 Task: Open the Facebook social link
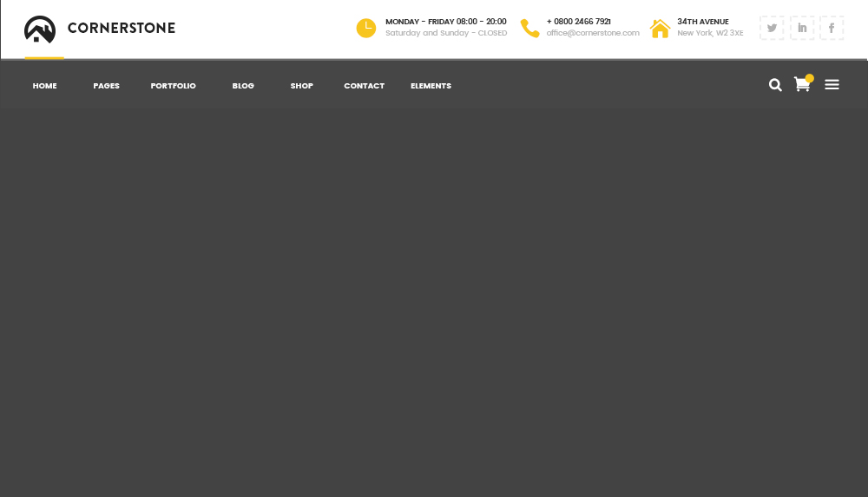click(831, 28)
